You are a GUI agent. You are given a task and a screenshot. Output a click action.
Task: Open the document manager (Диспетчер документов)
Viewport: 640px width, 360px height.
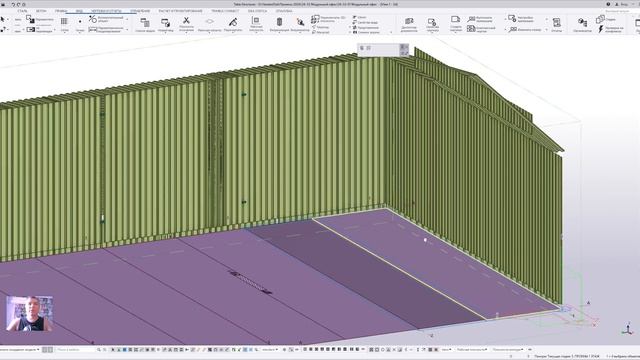point(409,24)
